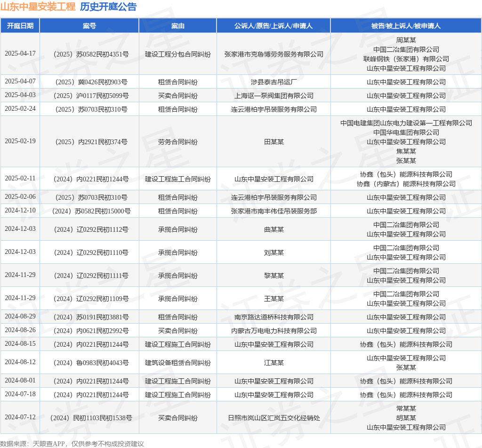This screenshot has height=448, width=482.
Task: Click the date cell 2024-08-29
Action: tap(20, 316)
